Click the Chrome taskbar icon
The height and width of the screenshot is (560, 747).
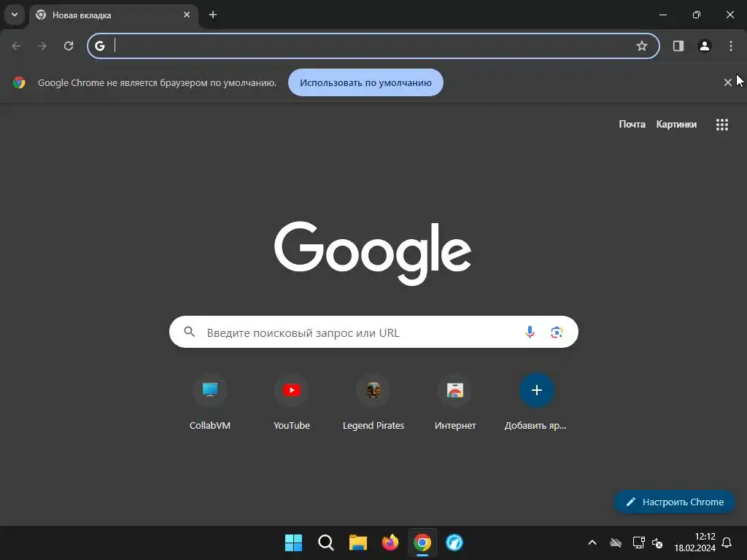pyautogui.click(x=422, y=542)
